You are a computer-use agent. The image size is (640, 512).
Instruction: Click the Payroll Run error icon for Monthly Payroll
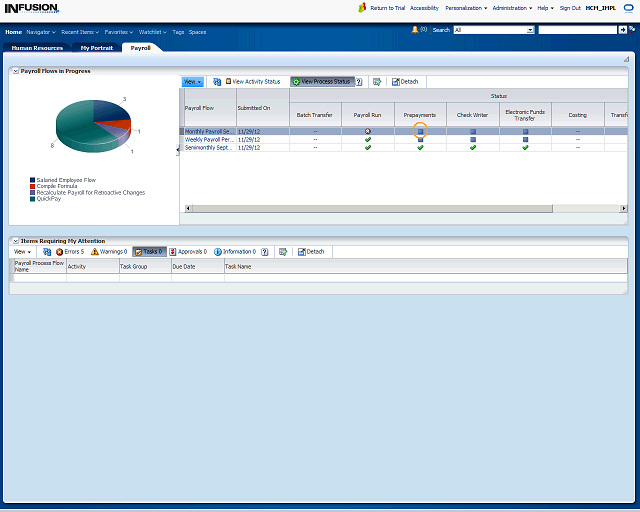point(368,131)
